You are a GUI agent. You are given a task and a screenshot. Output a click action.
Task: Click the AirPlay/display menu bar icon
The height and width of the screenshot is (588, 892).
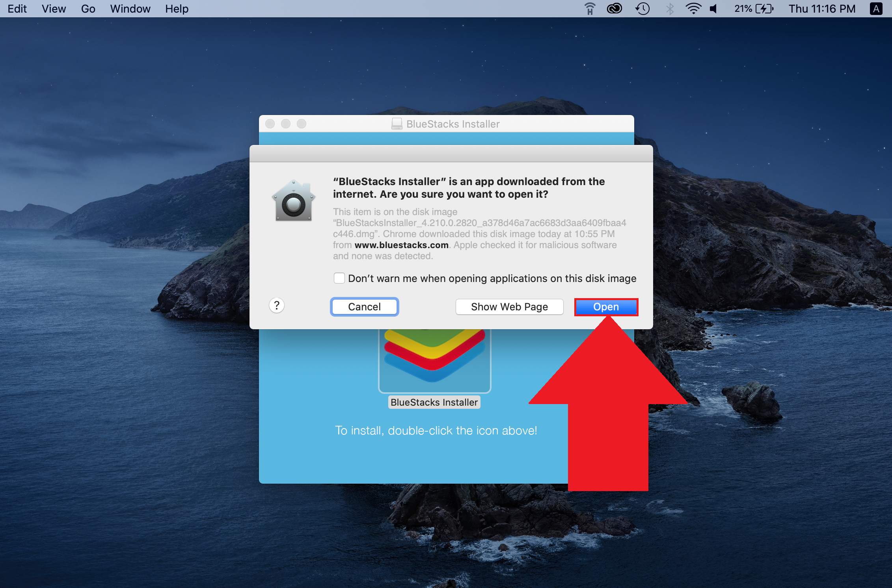(588, 8)
